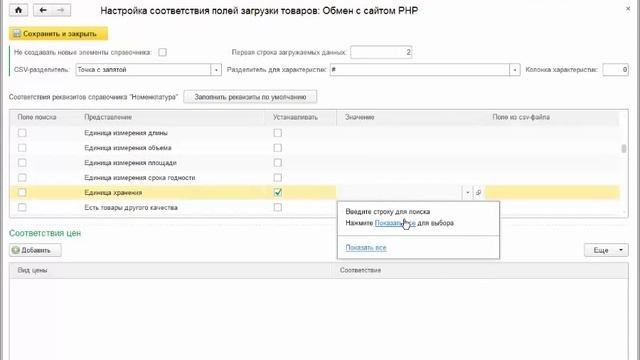Toggle Поле поиска for Единица измерения длины
This screenshot has height=360, width=640.
coord(22,133)
